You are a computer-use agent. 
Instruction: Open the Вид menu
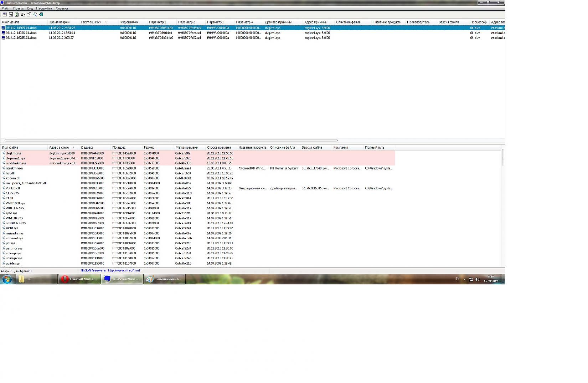30,8
